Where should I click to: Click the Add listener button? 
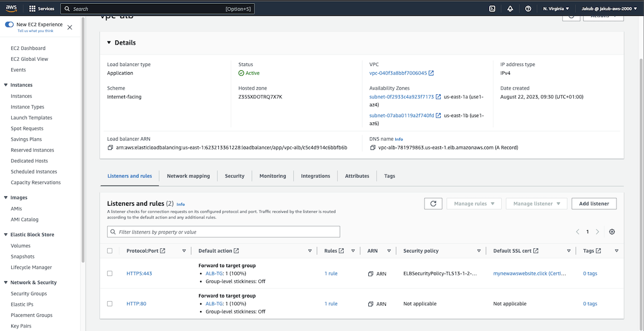[594, 203]
